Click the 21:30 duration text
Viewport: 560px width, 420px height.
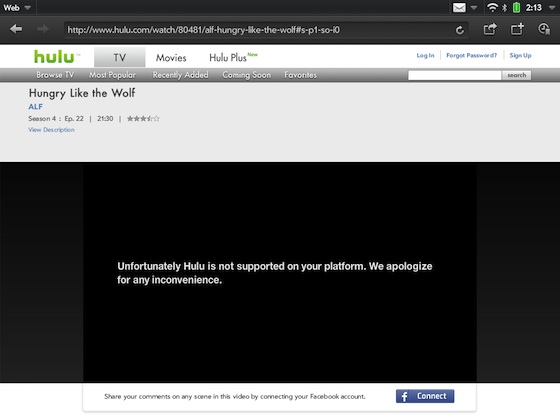[105, 119]
